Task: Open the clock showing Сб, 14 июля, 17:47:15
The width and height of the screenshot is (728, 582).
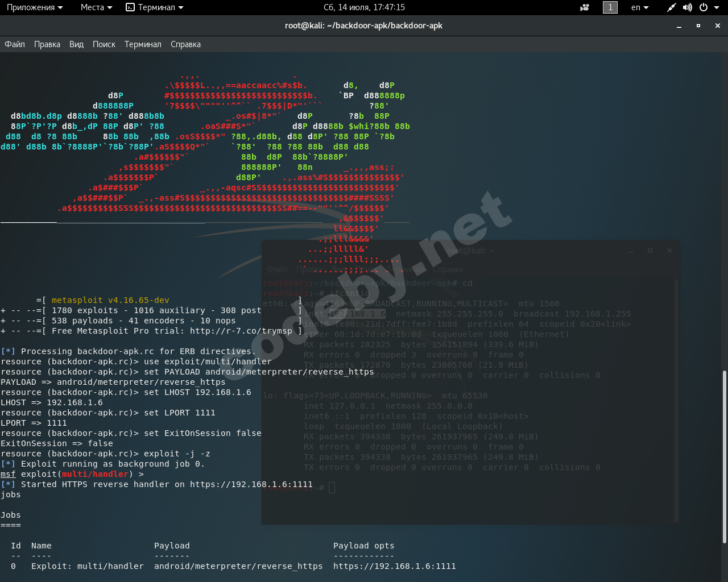Action: pos(364,7)
